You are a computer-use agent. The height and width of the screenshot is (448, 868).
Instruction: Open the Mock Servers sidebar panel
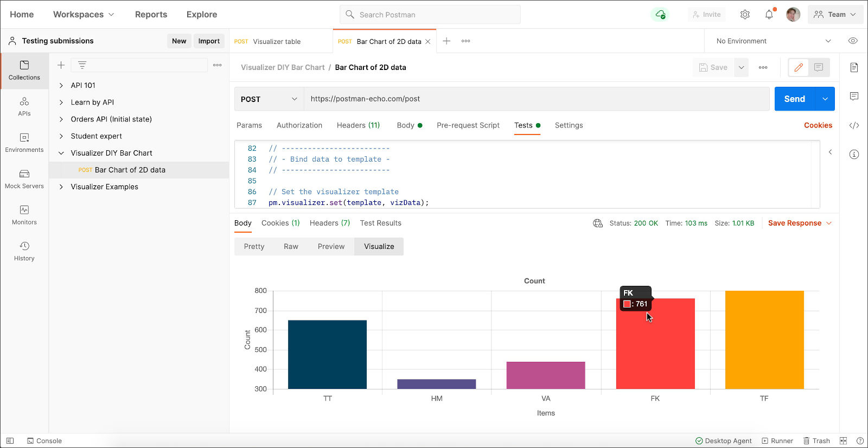[x=24, y=179]
